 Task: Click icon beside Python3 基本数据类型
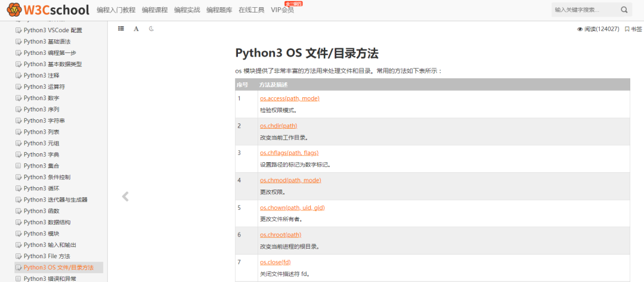coord(18,64)
